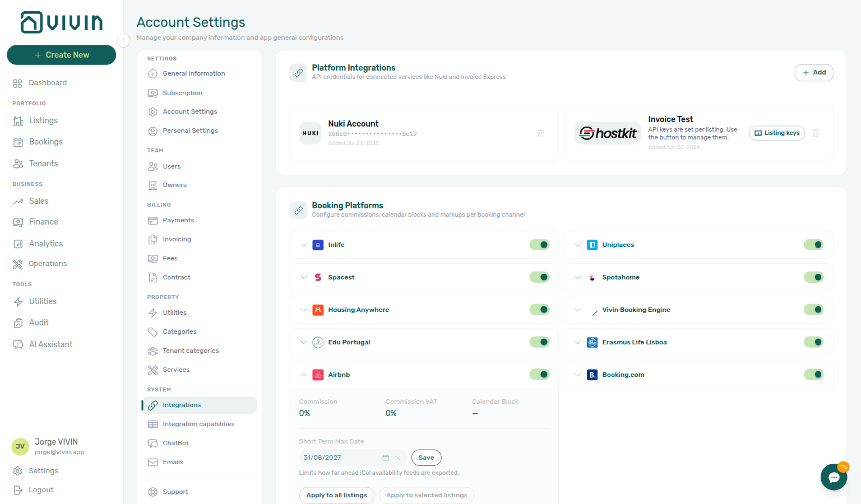Delete the Nuki Account integration

click(540, 133)
